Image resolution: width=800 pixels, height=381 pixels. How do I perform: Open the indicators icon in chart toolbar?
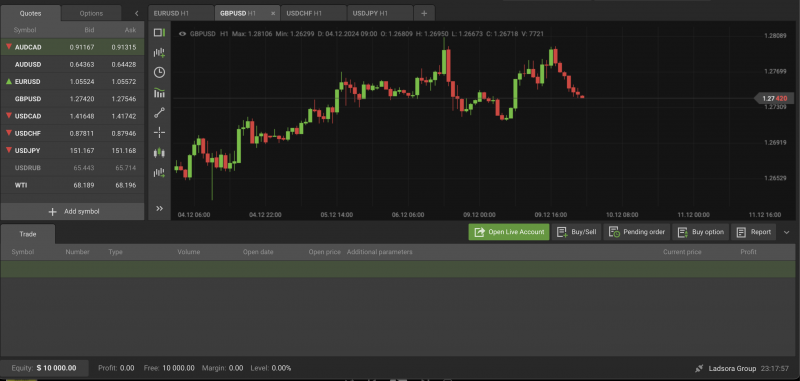coord(160,93)
